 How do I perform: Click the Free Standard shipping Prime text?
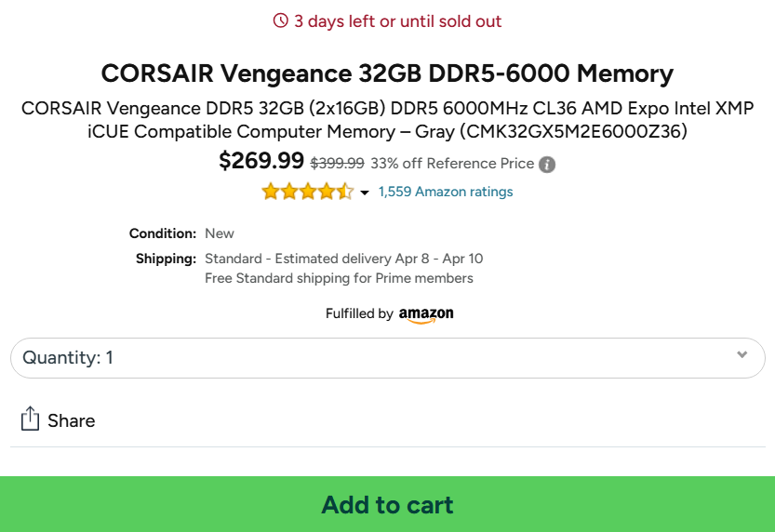[339, 278]
